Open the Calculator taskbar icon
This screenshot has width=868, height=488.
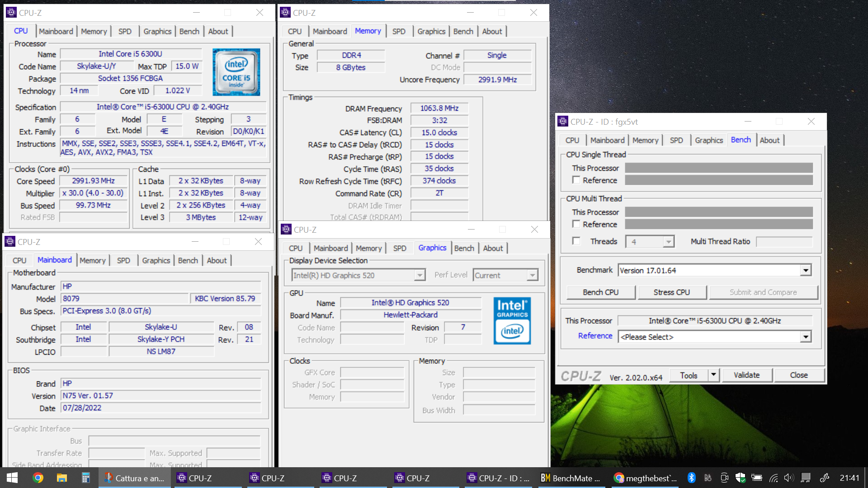pos(86,478)
